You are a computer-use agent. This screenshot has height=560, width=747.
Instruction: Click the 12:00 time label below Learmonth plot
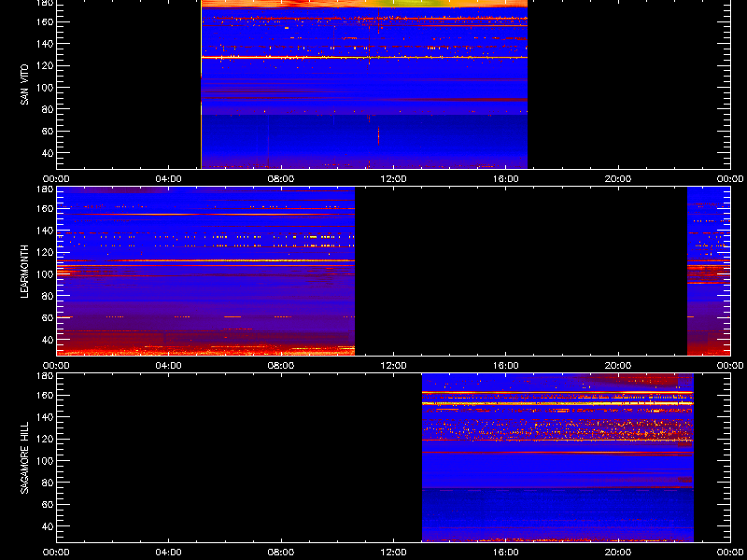click(x=393, y=366)
